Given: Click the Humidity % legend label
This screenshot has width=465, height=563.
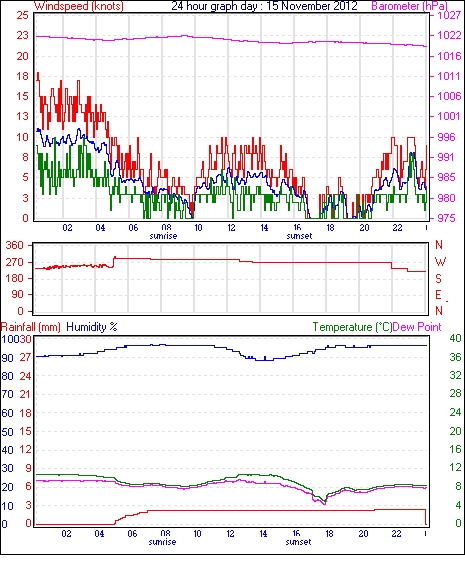Looking at the screenshot, I should point(92,327).
